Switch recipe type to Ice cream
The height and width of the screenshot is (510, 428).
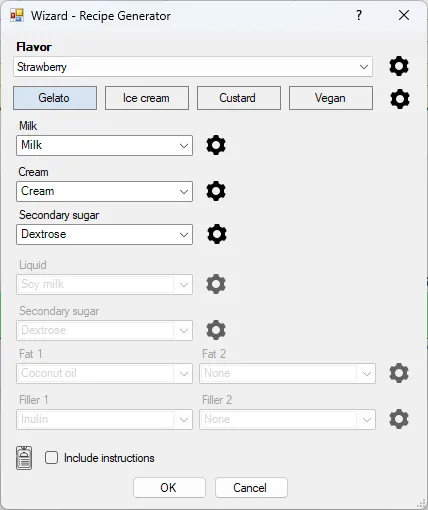point(147,98)
